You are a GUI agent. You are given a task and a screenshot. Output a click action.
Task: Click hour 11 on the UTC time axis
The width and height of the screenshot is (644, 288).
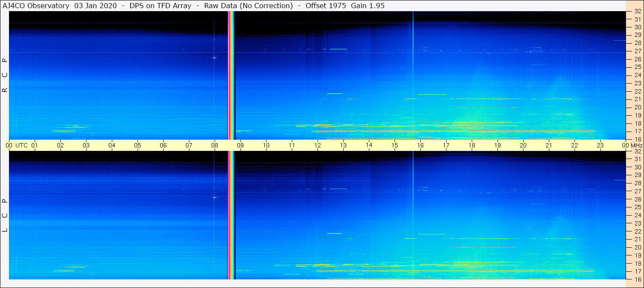[x=292, y=145]
